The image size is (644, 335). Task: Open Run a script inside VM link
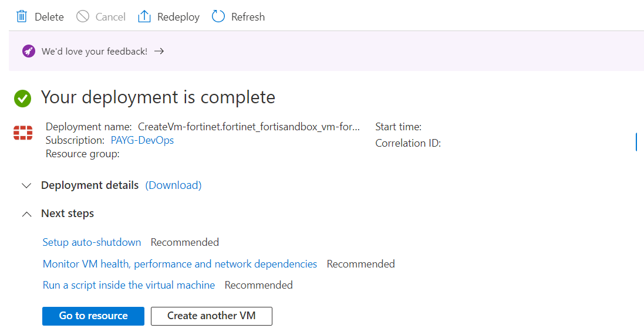click(129, 285)
